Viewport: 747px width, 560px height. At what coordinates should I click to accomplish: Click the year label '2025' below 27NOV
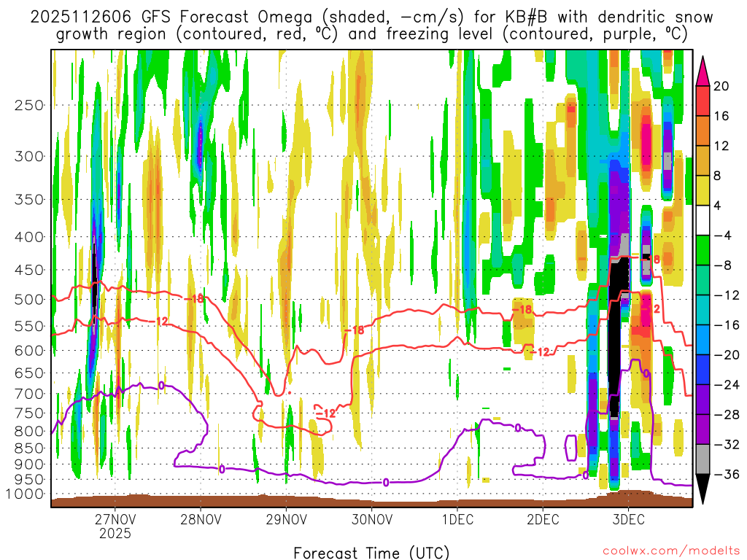coord(115,533)
